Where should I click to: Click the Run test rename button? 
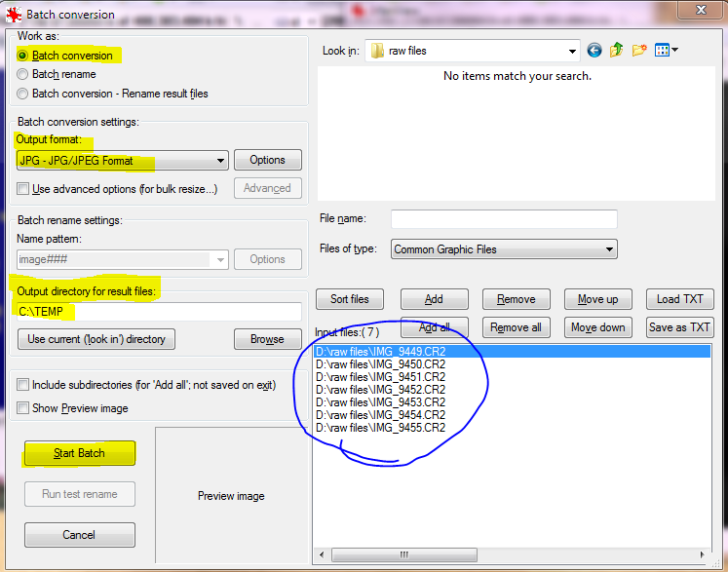tap(80, 494)
